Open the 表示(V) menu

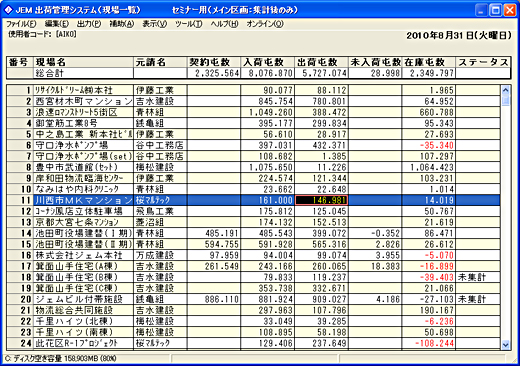(155, 24)
